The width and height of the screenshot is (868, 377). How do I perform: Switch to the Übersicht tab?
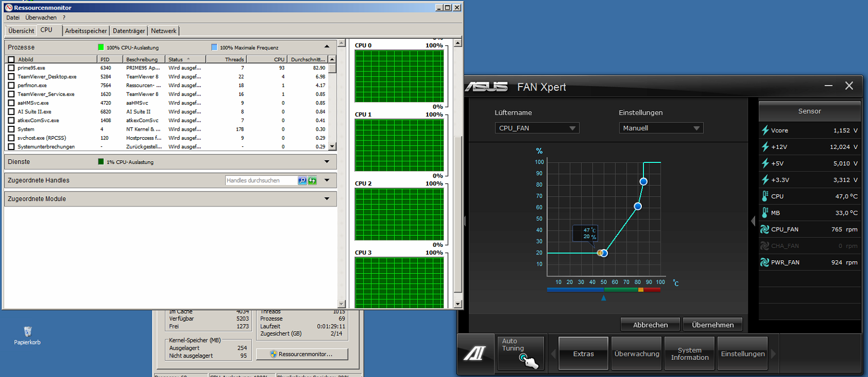pos(21,31)
